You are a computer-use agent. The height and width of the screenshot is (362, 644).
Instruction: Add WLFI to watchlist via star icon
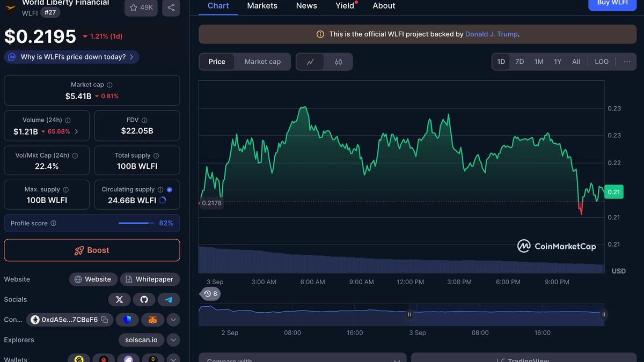click(134, 8)
